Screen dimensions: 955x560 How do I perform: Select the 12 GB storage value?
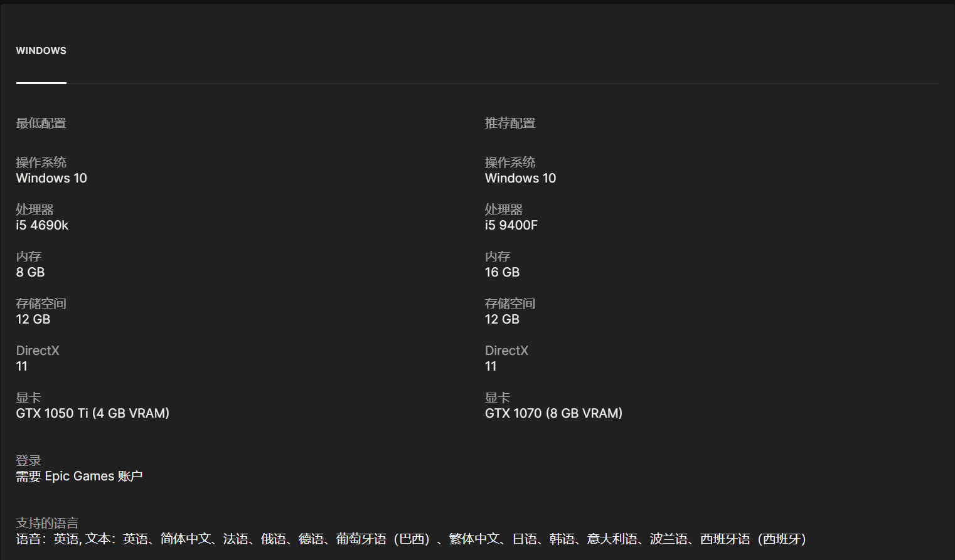point(33,319)
